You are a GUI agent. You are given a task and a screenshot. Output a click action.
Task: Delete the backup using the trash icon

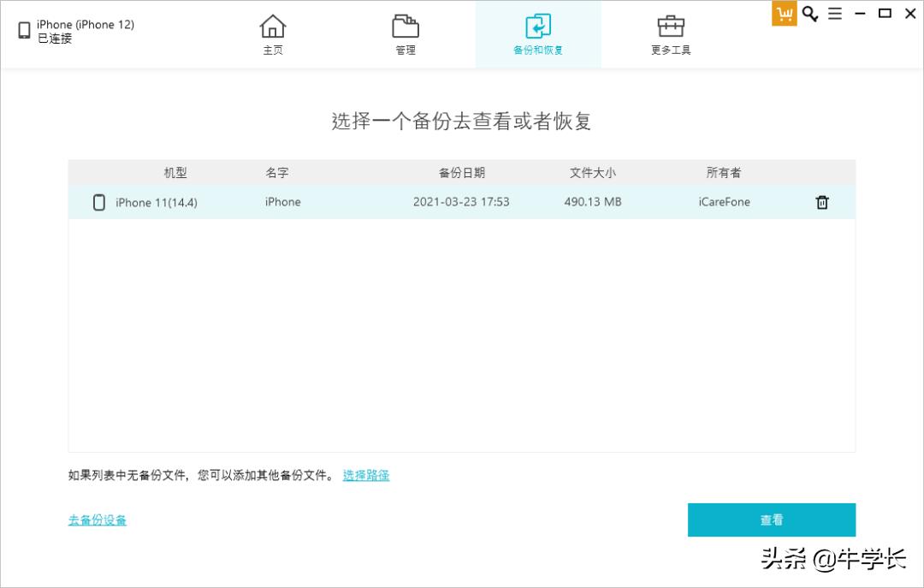[821, 202]
